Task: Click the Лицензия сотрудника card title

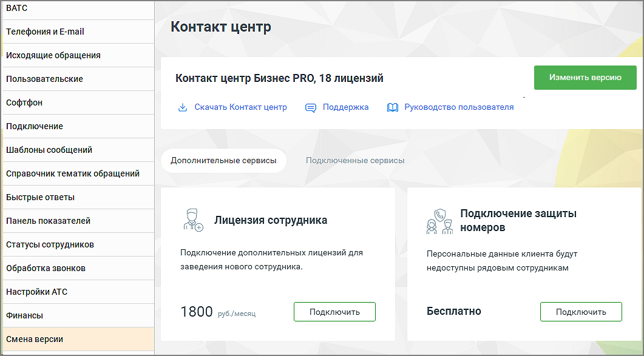Action: (x=271, y=220)
